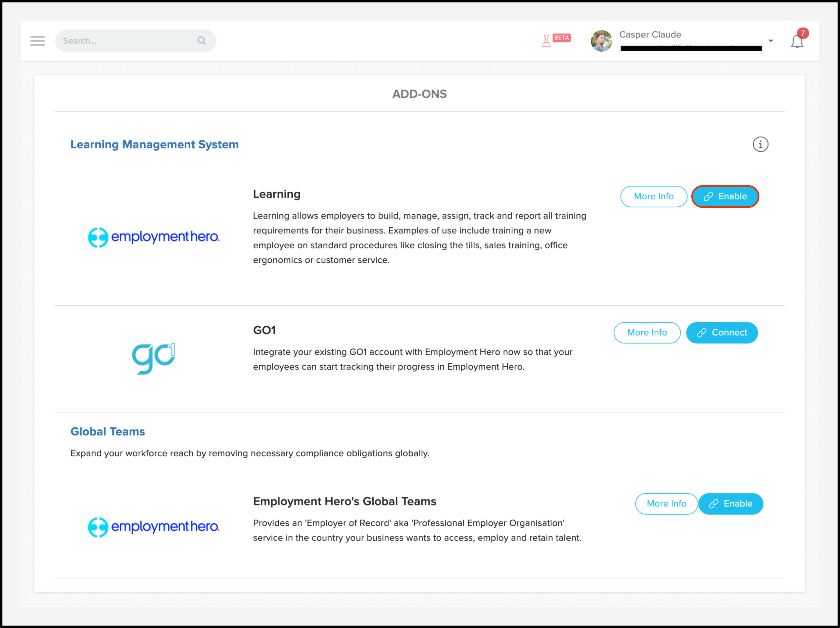Click the Casper Claude user name
Image resolution: width=840 pixels, height=628 pixels.
(650, 35)
